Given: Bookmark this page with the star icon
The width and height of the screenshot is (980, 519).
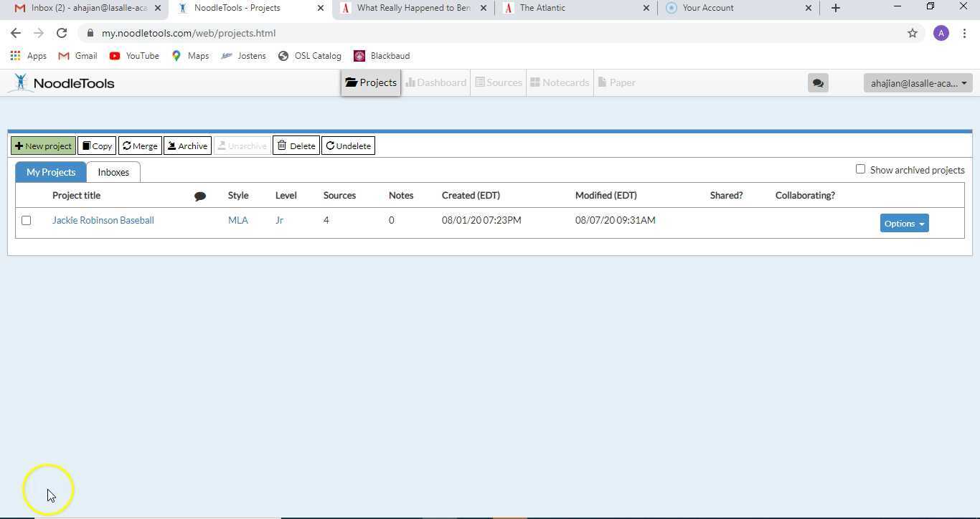Looking at the screenshot, I should [913, 33].
